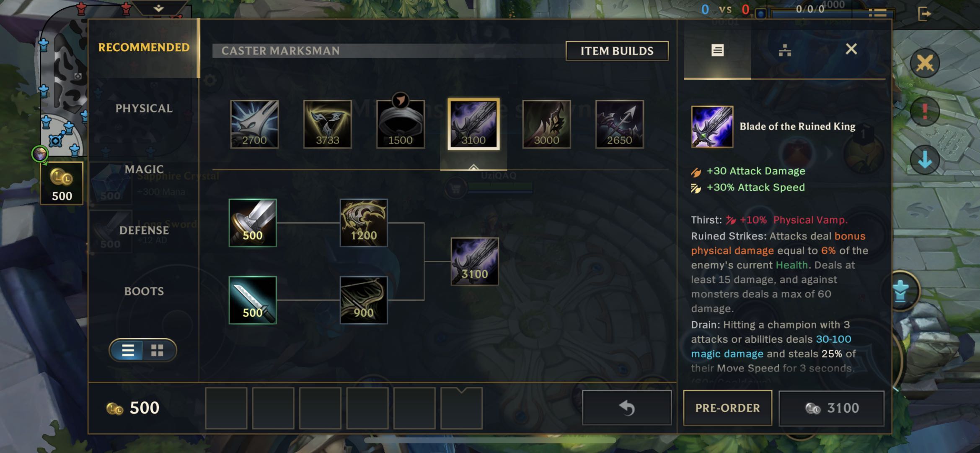Open Item Builds
This screenshot has width=980, height=453.
click(617, 51)
